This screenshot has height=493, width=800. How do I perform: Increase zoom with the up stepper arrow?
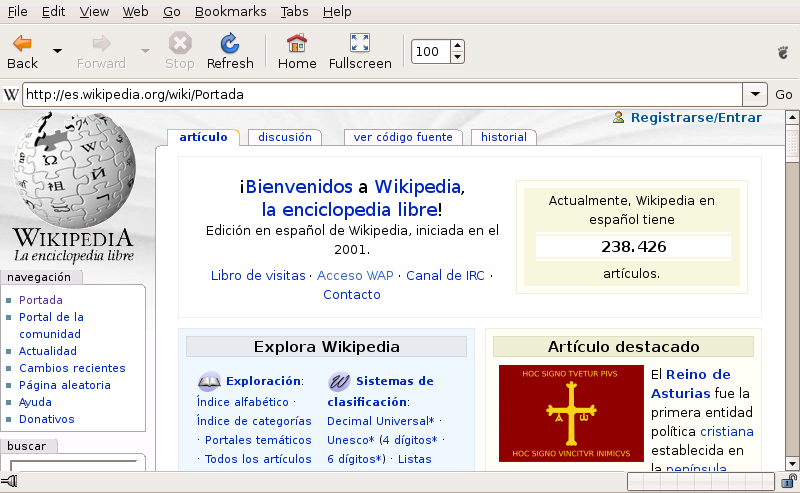coord(458,45)
